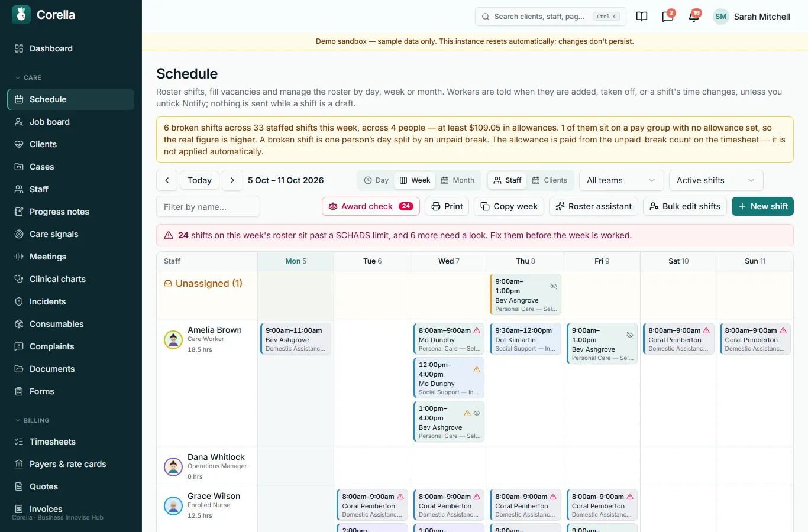The image size is (808, 532).
Task: Open Dashboard in sidebar
Action: point(71,48)
